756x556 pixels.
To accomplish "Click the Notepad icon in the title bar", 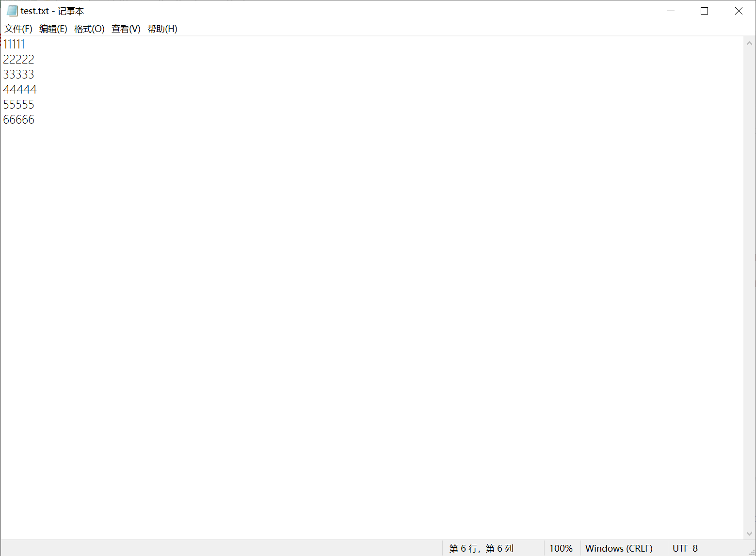I will pyautogui.click(x=12, y=11).
